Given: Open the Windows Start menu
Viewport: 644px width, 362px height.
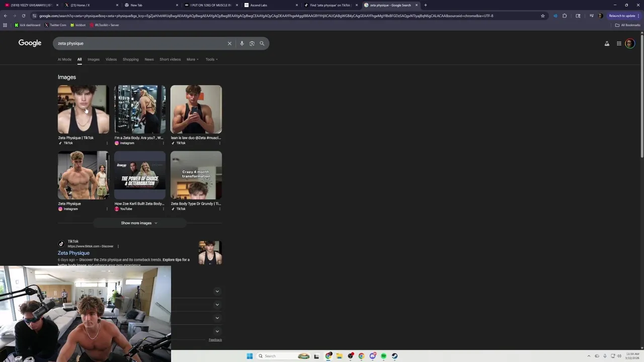Looking at the screenshot, I should [250, 356].
